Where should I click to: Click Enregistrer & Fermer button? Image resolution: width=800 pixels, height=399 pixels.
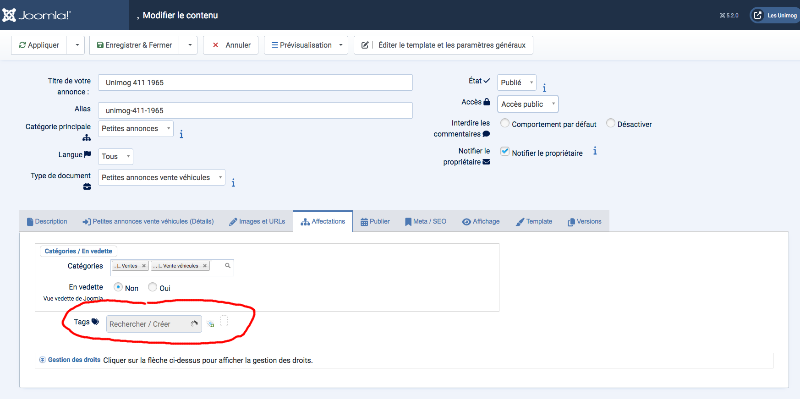[x=136, y=45]
